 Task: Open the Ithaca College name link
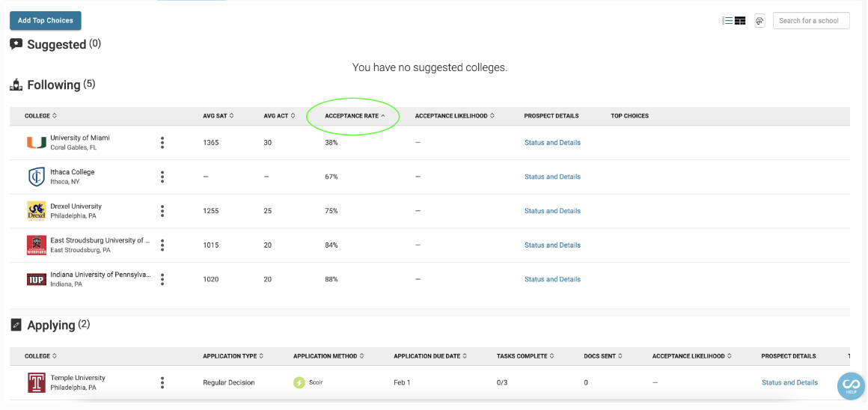[x=73, y=172]
